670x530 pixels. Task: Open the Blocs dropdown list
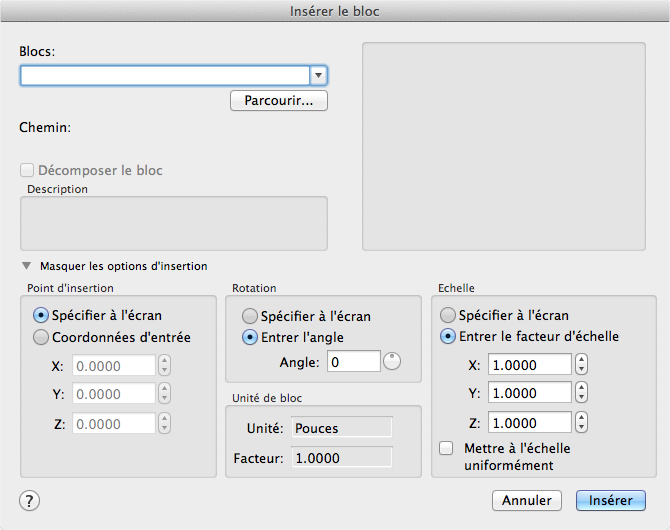(318, 75)
